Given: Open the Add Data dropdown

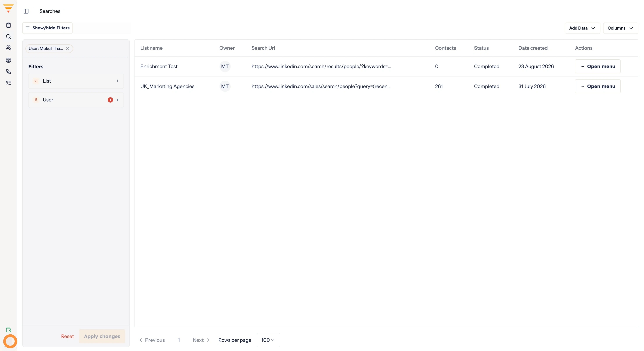Looking at the screenshot, I should [582, 28].
